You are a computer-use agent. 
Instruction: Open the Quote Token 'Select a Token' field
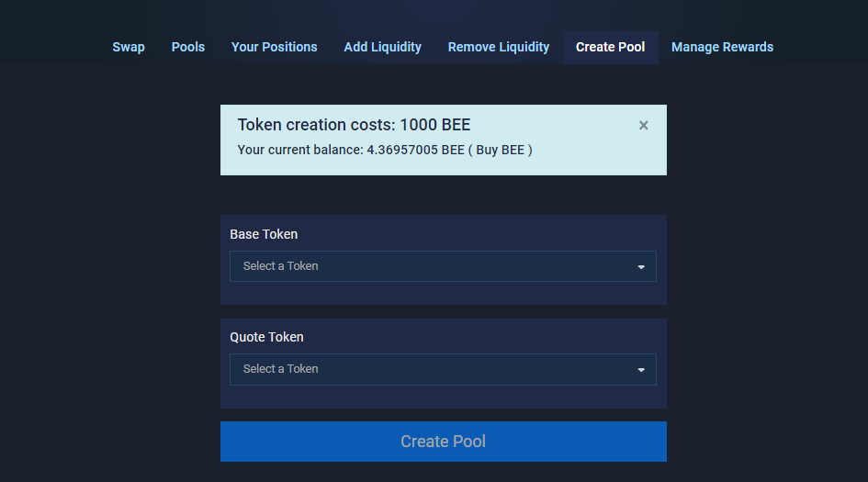[x=443, y=369]
